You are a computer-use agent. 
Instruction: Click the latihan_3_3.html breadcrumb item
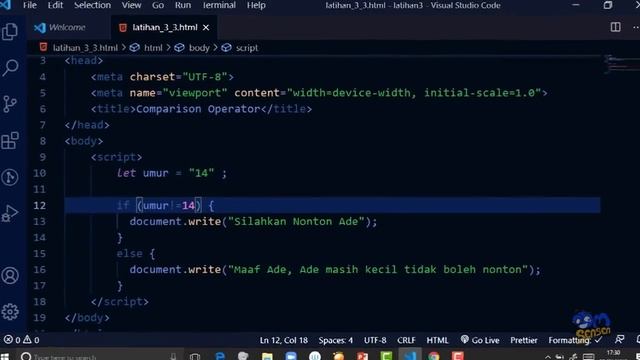[x=85, y=48]
